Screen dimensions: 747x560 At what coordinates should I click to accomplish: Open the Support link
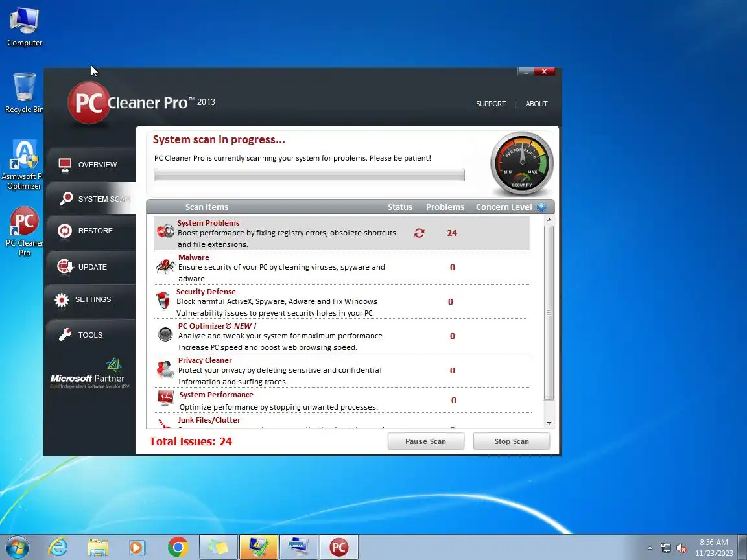491,104
